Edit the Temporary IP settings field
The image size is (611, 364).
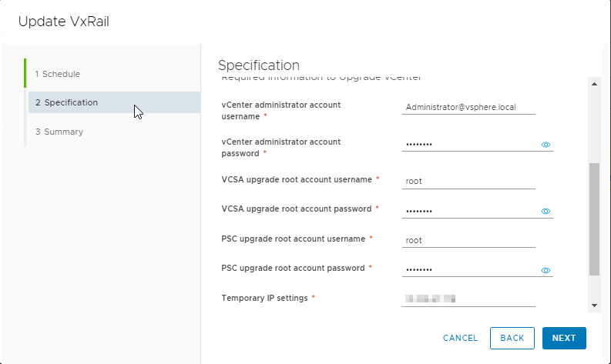tap(468, 299)
